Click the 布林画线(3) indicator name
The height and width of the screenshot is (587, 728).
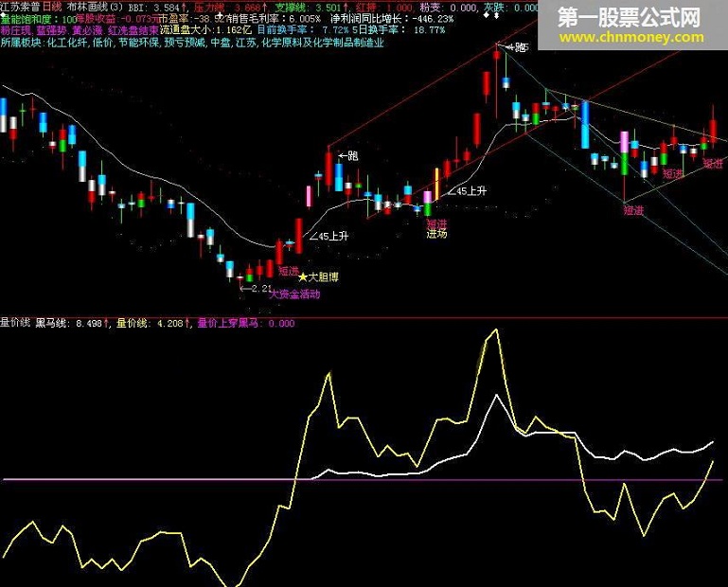coord(95,7)
